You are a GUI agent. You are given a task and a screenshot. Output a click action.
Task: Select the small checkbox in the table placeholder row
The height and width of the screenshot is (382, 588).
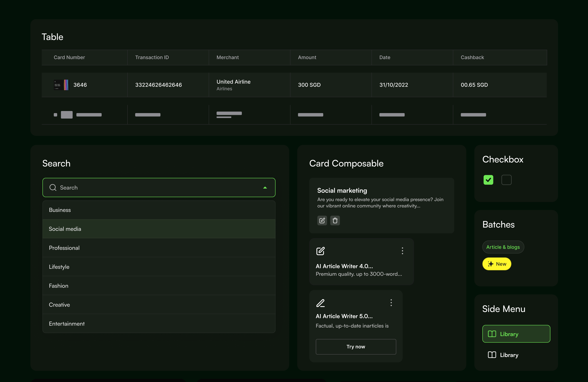pos(56,114)
